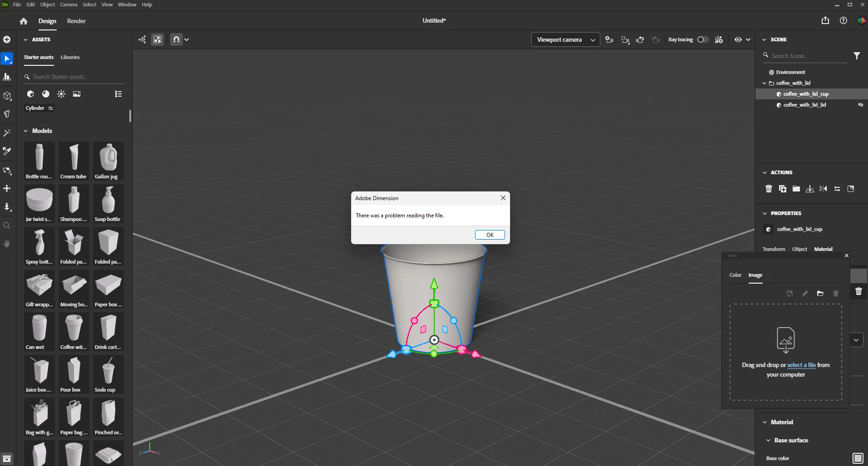Screen dimensions: 868x466
Task: Collapse the coffee_with_lid group
Action: pyautogui.click(x=765, y=83)
